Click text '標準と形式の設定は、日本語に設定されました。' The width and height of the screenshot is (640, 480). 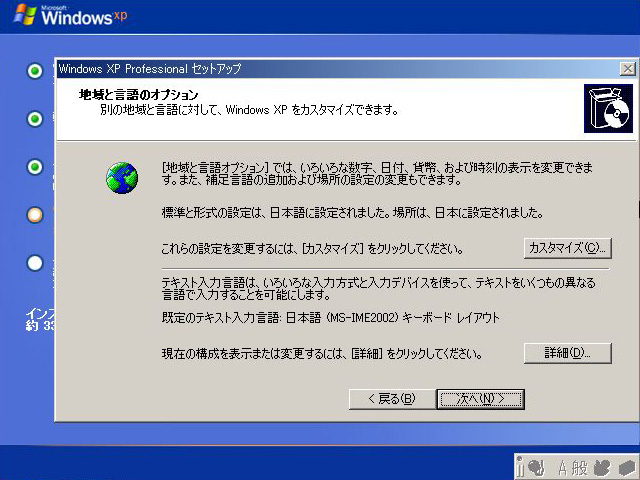pos(276,213)
